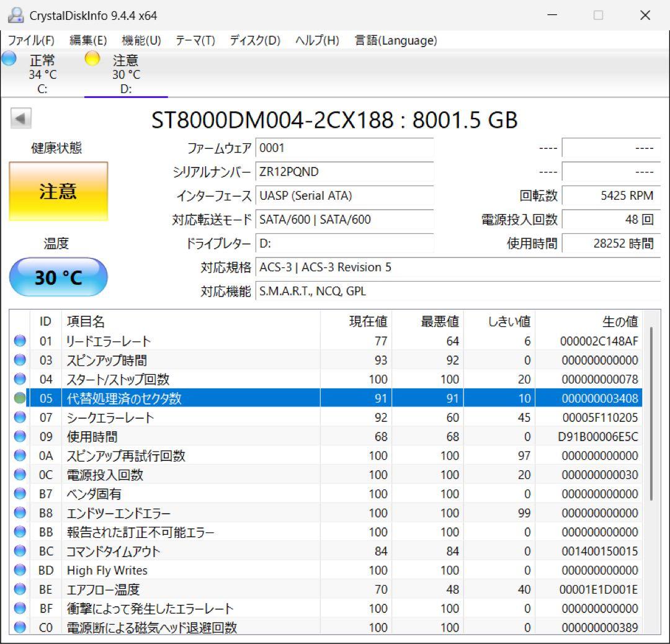The image size is (670, 644).
Task: Click the attribute list vertical scrollbar
Action: [651, 414]
